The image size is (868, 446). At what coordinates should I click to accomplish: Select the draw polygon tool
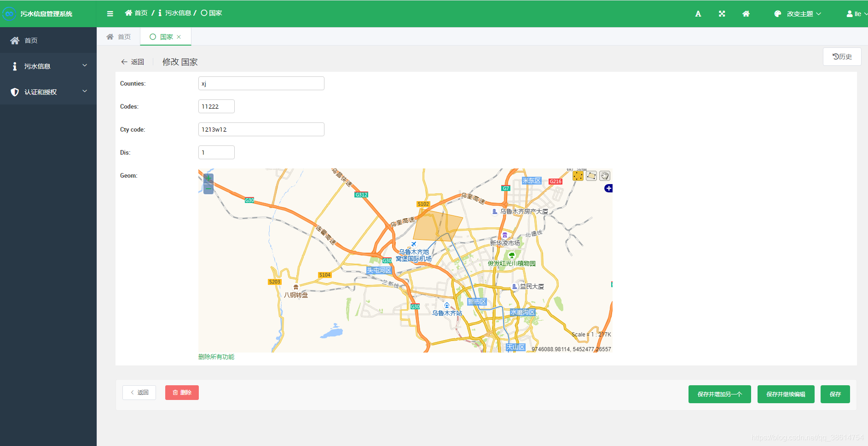click(x=591, y=176)
